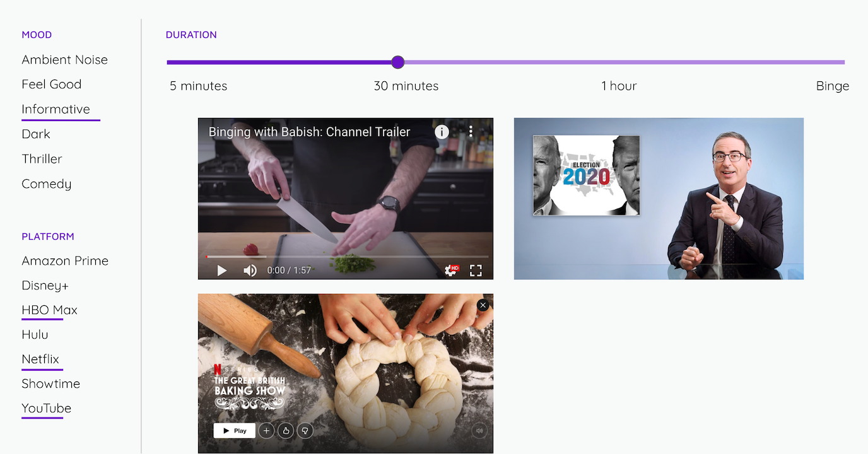
Task: Disable the YouTube platform filter
Action: (x=47, y=409)
